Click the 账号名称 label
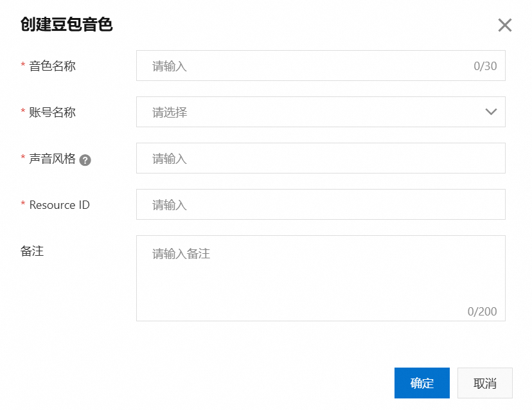The image size is (532, 410). [x=52, y=112]
